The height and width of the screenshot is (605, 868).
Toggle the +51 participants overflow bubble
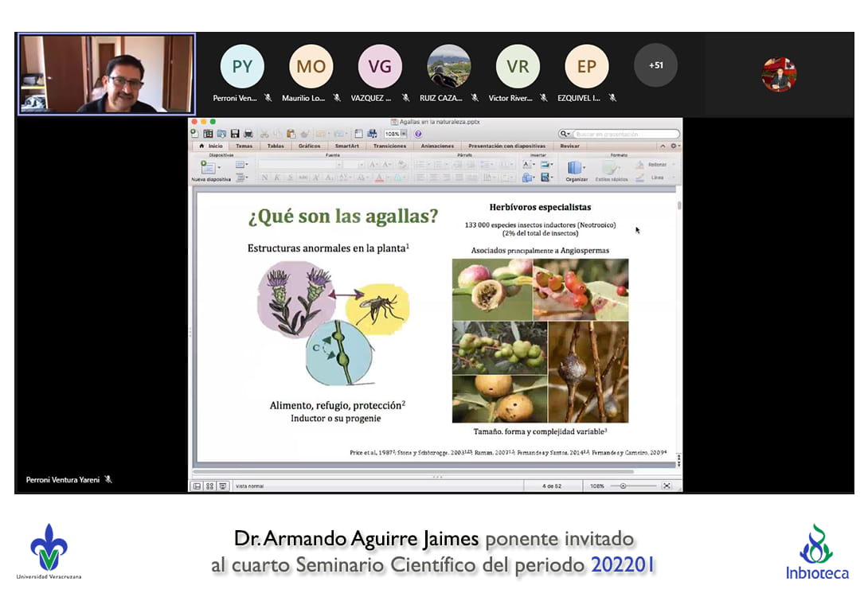tap(655, 65)
